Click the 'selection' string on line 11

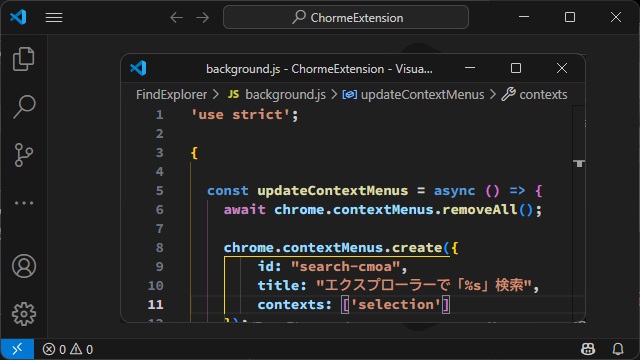pyautogui.click(x=396, y=304)
